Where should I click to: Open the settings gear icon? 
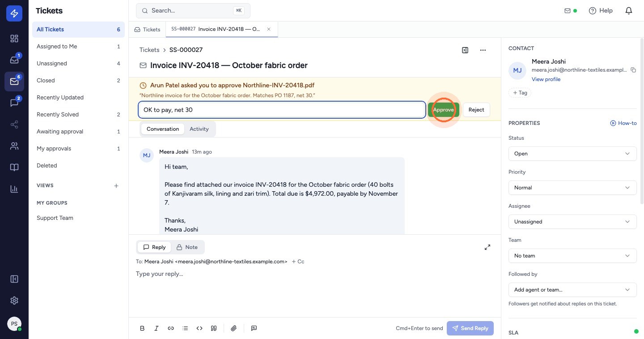(x=14, y=300)
